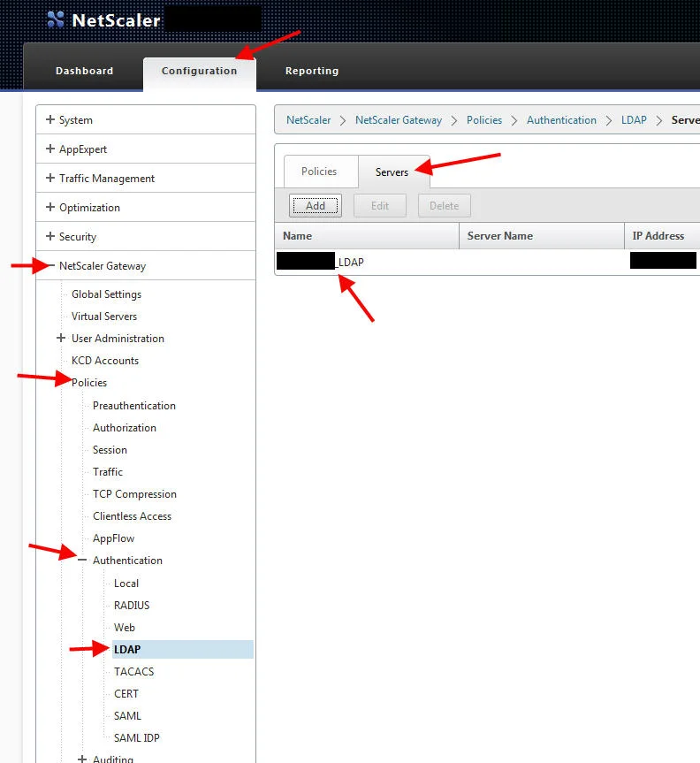Switch to the Reporting tab

[x=312, y=71]
